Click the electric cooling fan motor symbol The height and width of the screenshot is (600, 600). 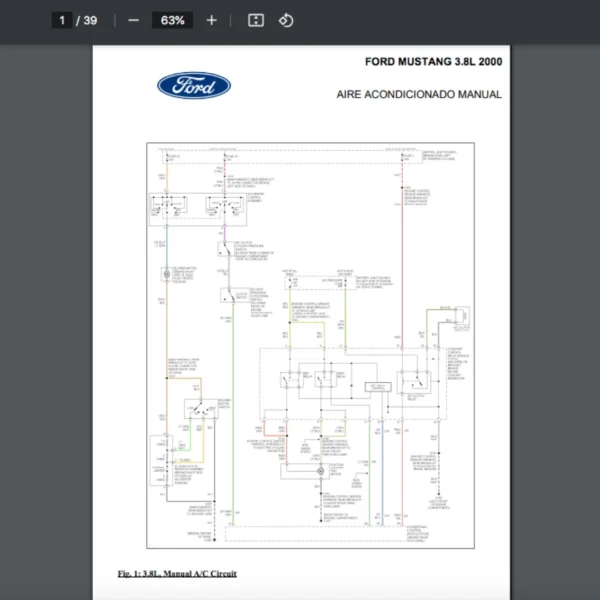(321, 468)
